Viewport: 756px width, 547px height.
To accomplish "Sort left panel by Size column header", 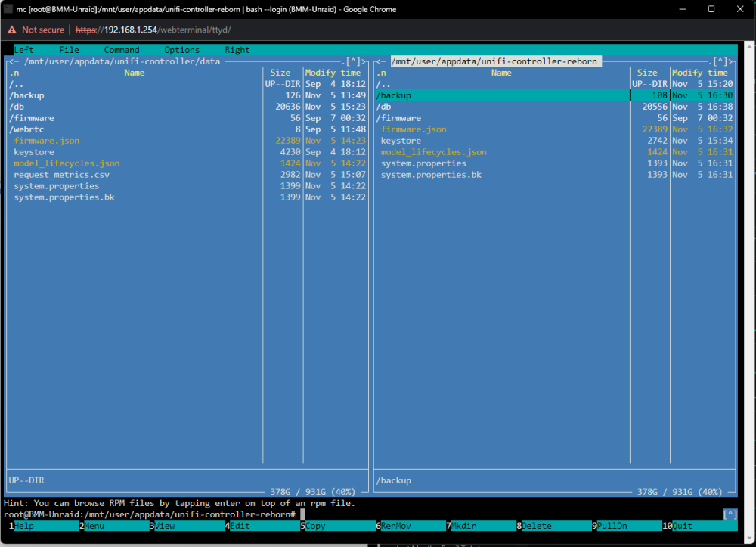I will 280,73.
